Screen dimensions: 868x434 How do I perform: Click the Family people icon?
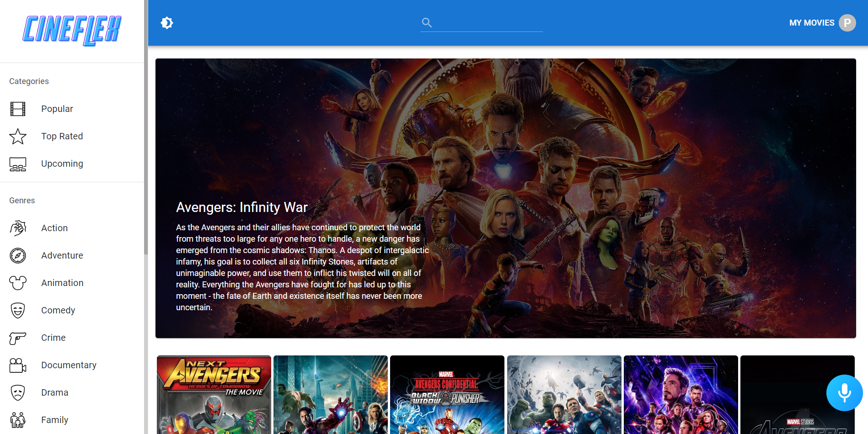pos(18,420)
